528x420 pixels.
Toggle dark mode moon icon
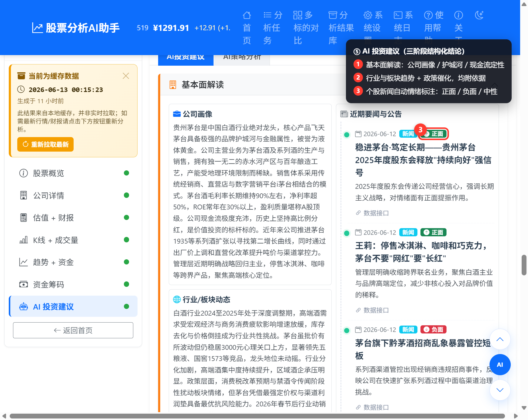479,15
